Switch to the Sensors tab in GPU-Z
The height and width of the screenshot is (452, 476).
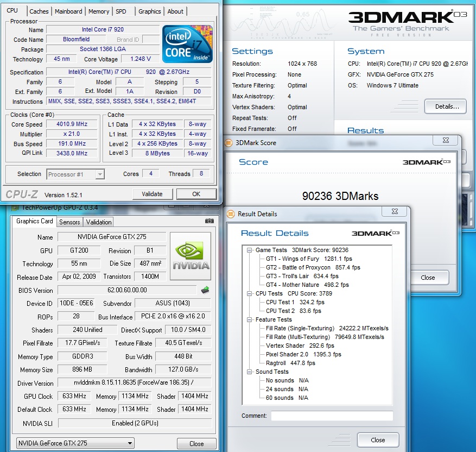pyautogui.click(x=69, y=222)
